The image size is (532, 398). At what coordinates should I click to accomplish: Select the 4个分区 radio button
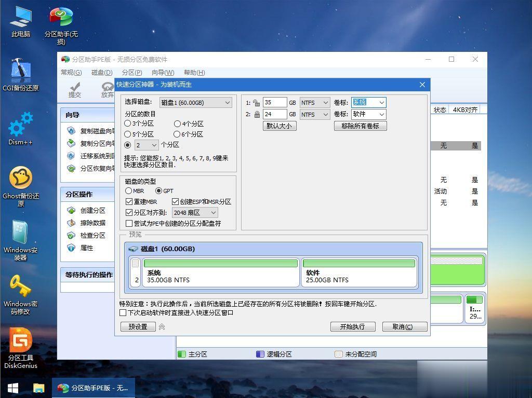click(177, 123)
